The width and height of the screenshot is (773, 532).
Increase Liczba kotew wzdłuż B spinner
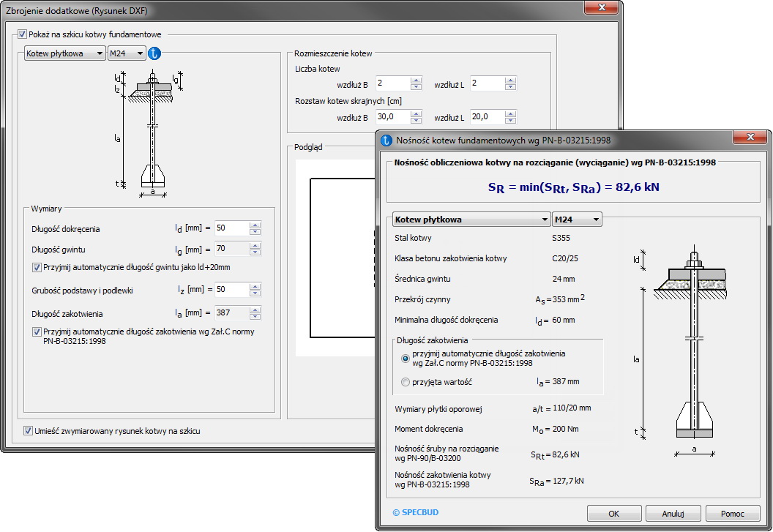coord(417,80)
